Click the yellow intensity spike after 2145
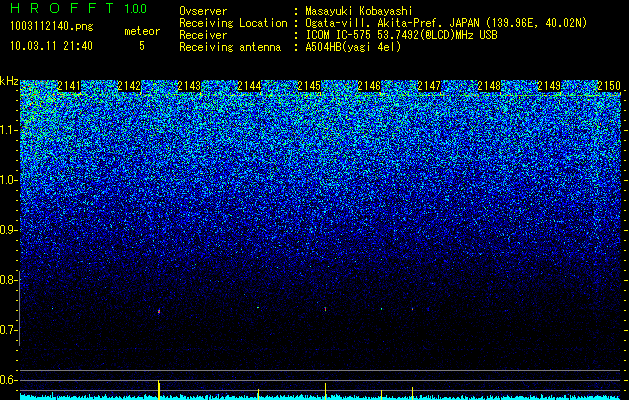This screenshot has height=400, width=629. click(325, 391)
